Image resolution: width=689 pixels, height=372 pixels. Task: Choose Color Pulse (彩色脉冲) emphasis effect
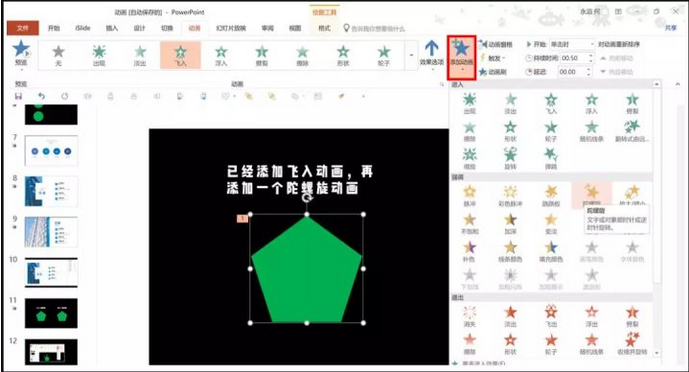pos(510,196)
